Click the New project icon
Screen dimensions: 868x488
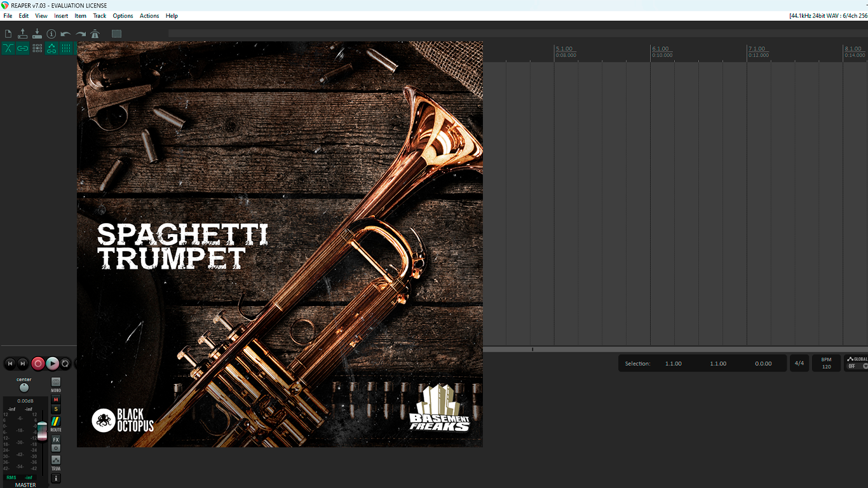tap(8, 34)
